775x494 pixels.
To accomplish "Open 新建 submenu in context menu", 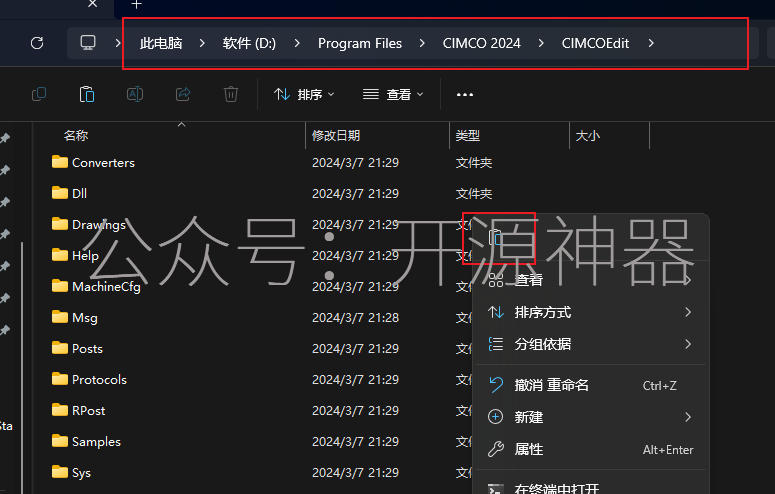I will click(x=590, y=417).
